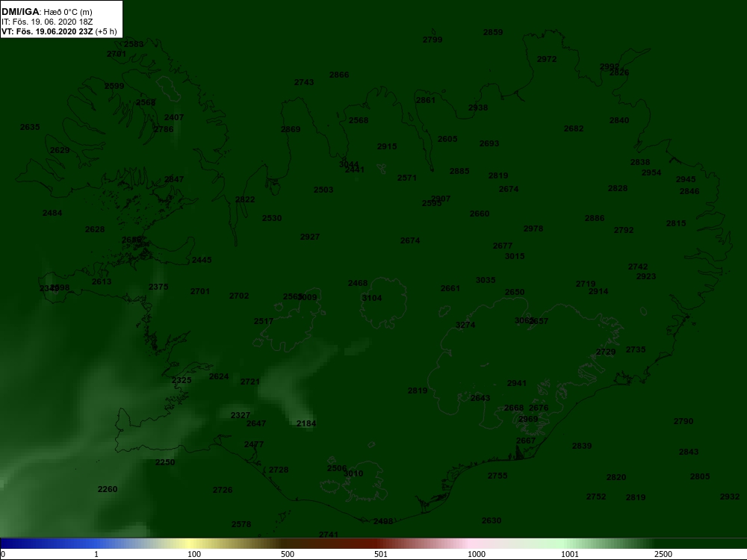Image resolution: width=747 pixels, height=560 pixels.
Task: Click the map value 2790
Action: point(684,421)
